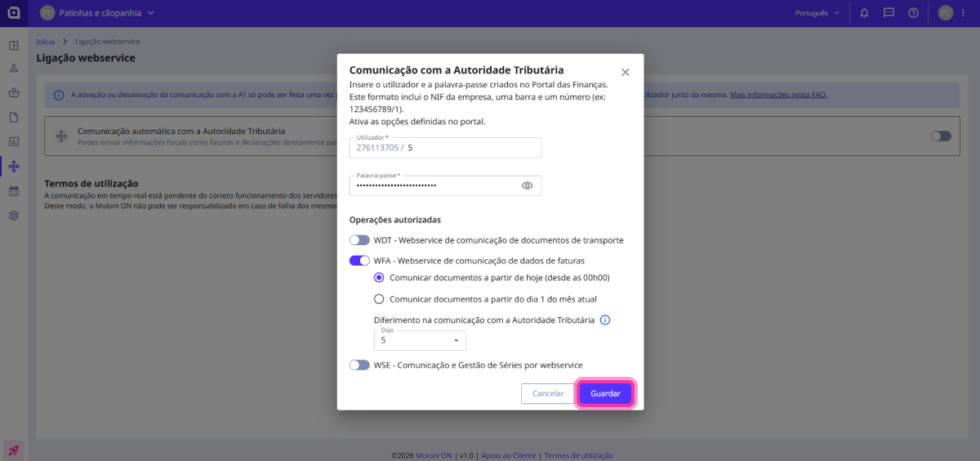Open the documents page icon in sidebar

[14, 117]
